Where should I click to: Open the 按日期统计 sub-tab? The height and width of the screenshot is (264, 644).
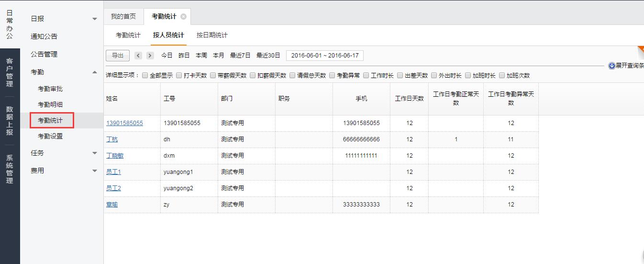pos(212,35)
